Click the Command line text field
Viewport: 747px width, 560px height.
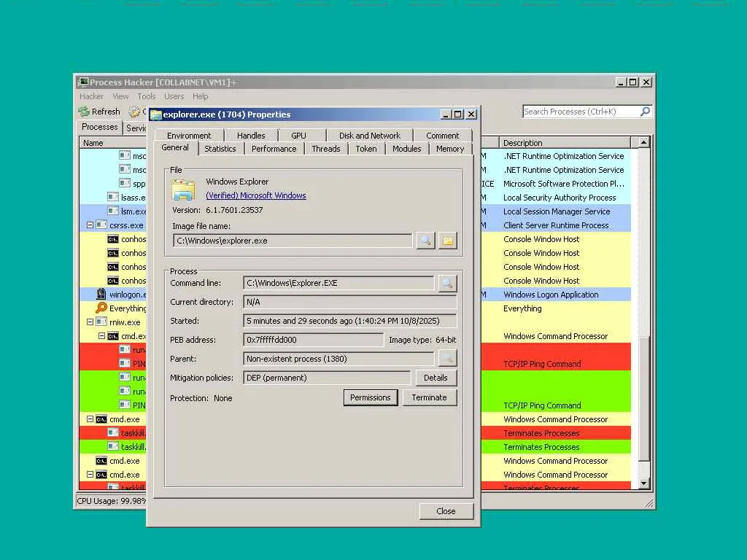338,283
